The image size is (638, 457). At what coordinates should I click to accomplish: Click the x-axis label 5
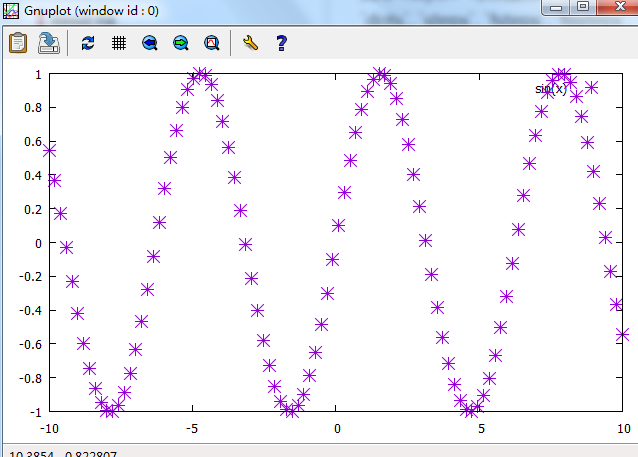(x=481, y=429)
